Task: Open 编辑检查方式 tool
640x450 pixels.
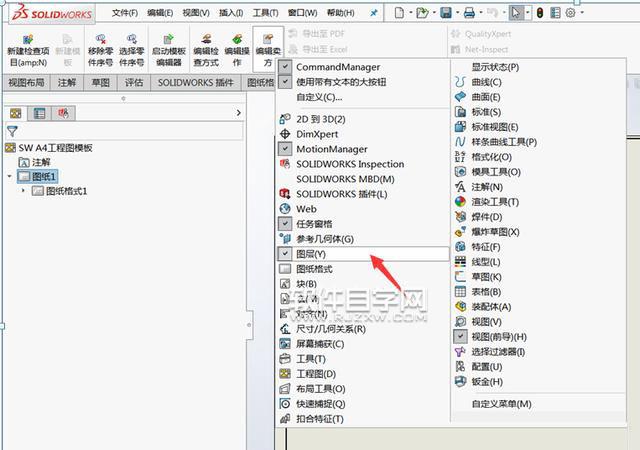Action: coord(206,50)
